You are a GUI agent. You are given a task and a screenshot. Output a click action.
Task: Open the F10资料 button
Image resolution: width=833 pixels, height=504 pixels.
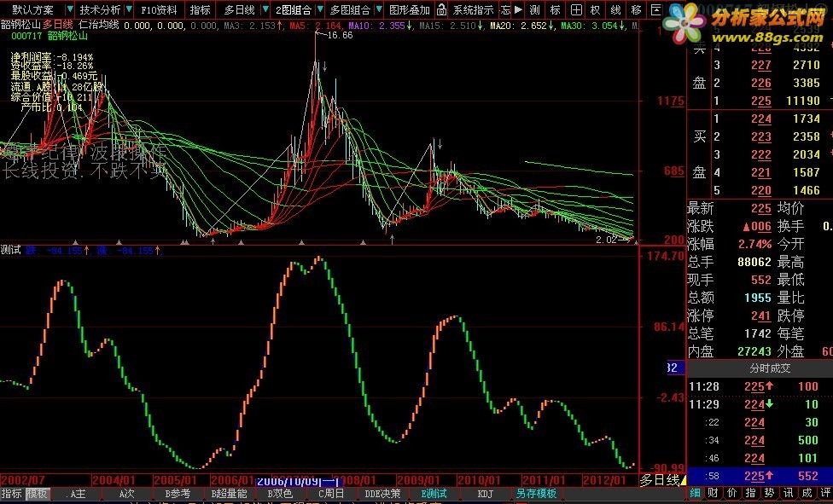click(x=159, y=9)
